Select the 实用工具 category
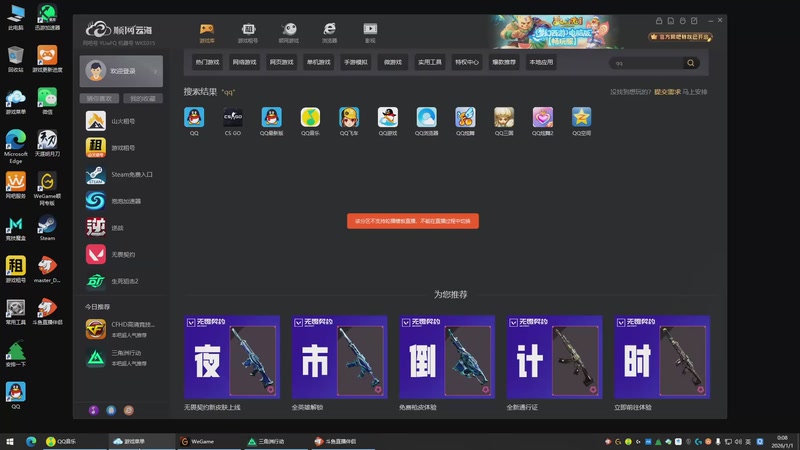800x450 pixels. (x=430, y=62)
